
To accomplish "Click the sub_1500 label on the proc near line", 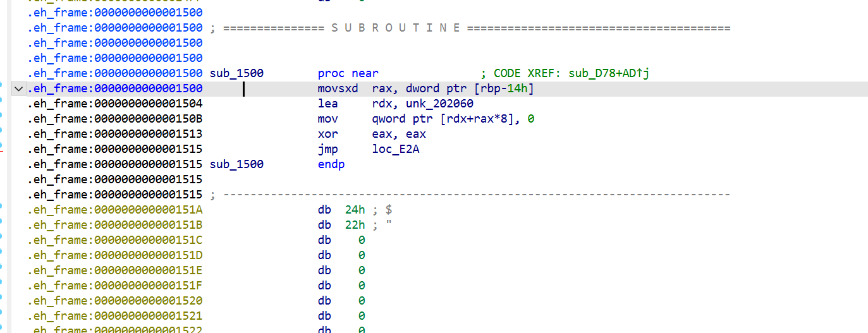I will [x=236, y=73].
